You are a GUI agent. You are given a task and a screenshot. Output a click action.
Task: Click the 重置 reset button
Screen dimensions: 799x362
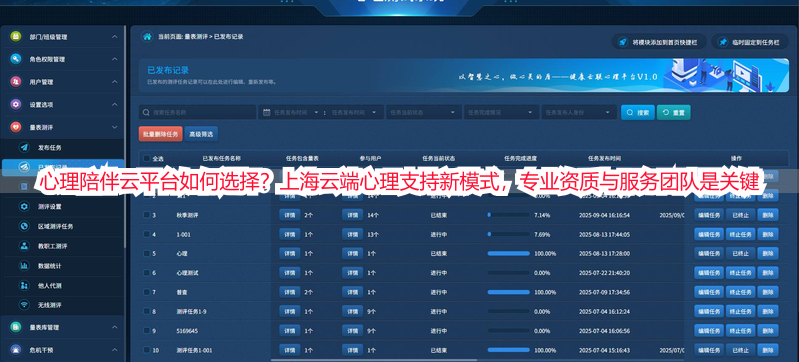(674, 112)
